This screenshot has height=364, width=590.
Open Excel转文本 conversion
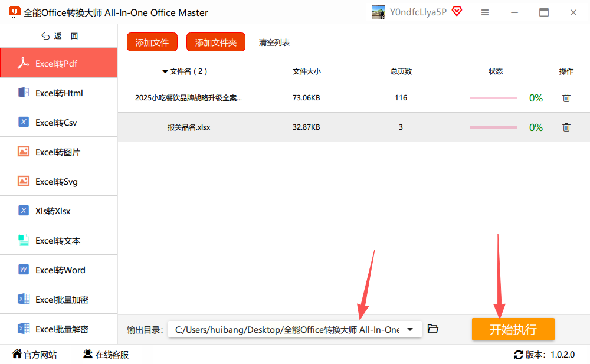tap(59, 241)
